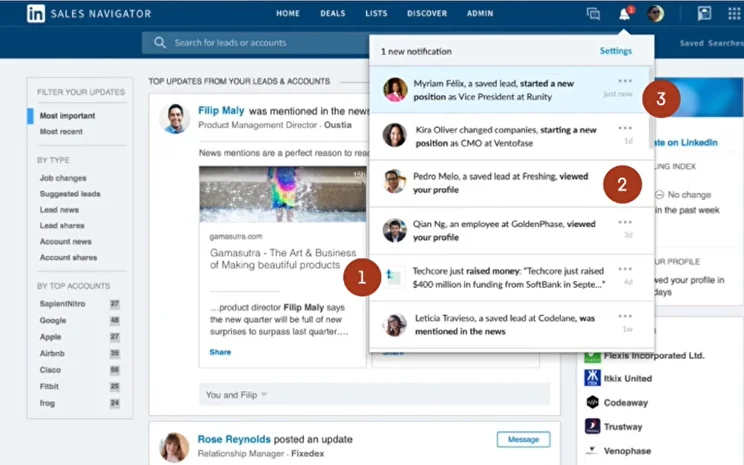The height and width of the screenshot is (465, 744).
Task: Select the Most recent filter
Action: (61, 132)
